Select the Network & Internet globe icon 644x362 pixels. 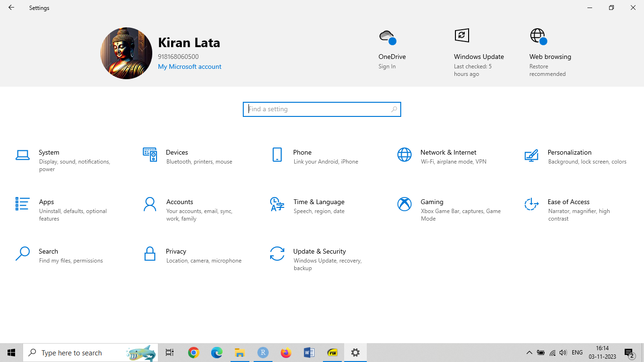405,155
